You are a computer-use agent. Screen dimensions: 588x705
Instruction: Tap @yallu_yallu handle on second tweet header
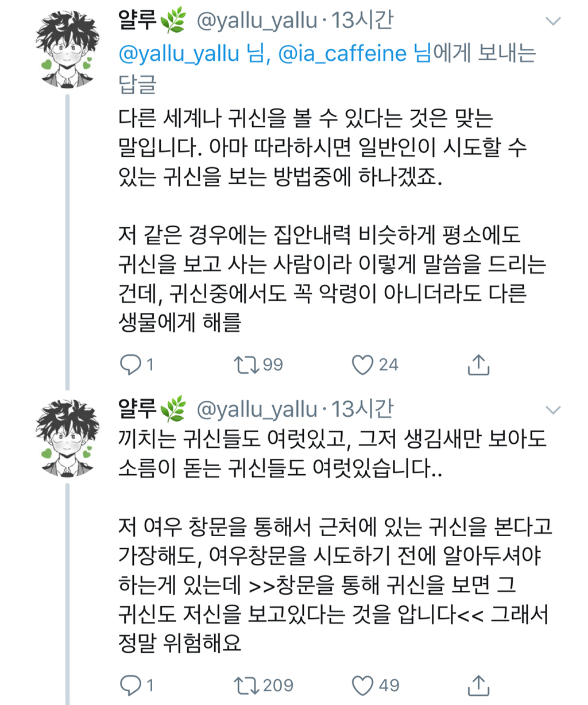tap(257, 409)
